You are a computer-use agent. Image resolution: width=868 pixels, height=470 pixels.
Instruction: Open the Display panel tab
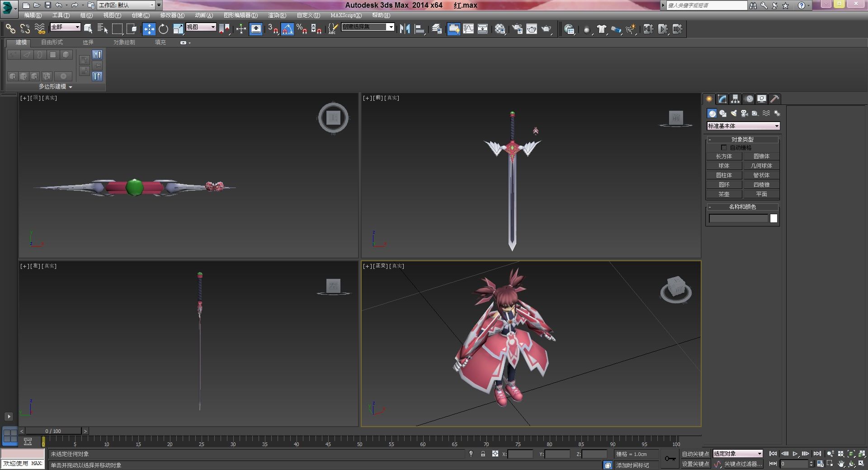click(762, 99)
